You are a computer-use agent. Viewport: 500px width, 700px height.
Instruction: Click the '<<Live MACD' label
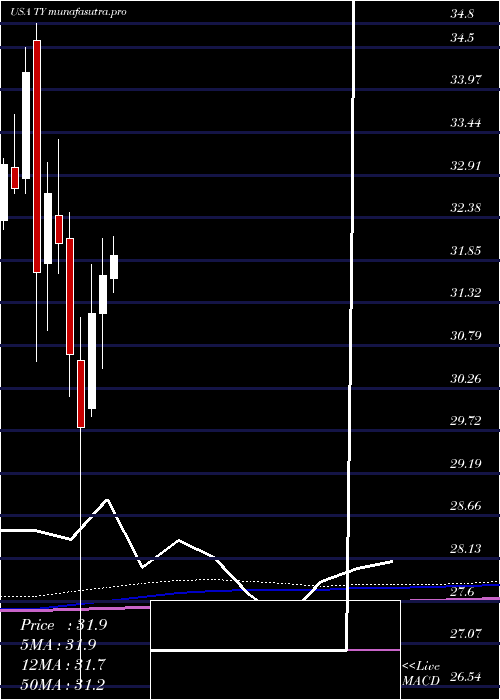pos(421,674)
